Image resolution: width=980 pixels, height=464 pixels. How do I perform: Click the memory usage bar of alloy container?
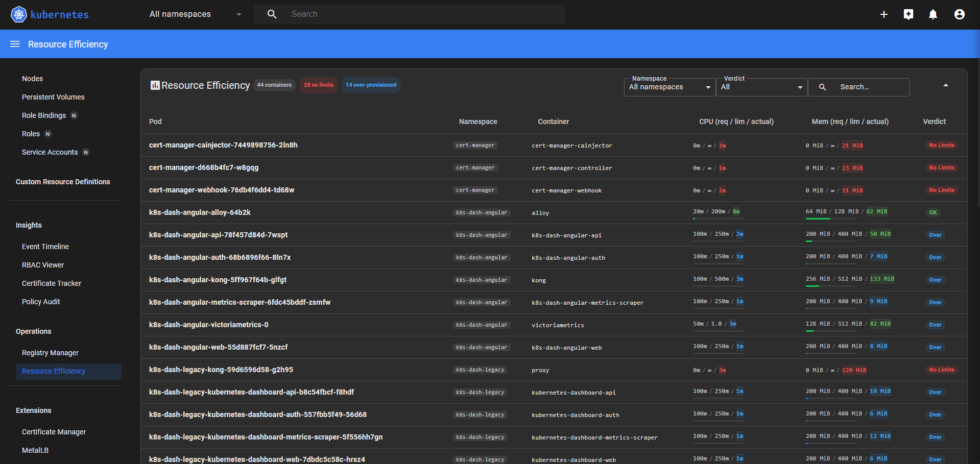point(832,218)
